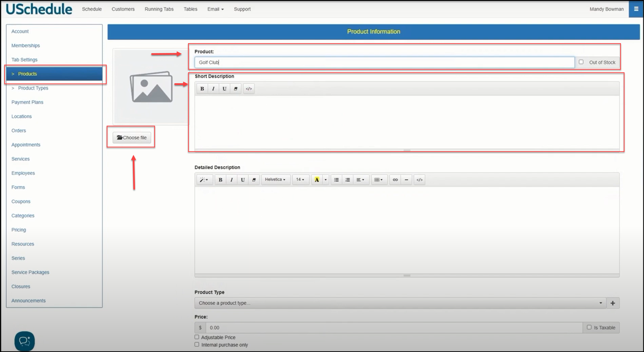
Task: Click the eraser icon in Short Description
Action: tap(235, 89)
